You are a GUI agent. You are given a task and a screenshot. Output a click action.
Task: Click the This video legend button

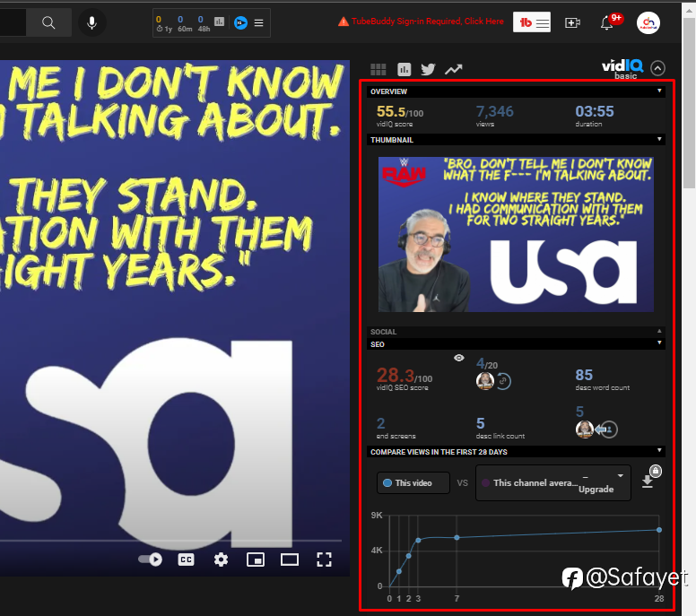(413, 483)
